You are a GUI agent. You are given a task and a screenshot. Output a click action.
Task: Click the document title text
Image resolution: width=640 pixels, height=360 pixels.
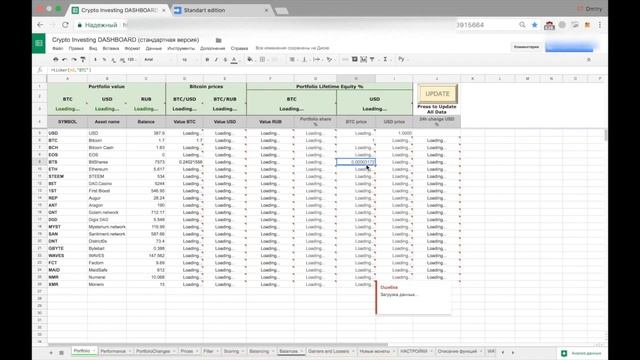tap(125, 40)
